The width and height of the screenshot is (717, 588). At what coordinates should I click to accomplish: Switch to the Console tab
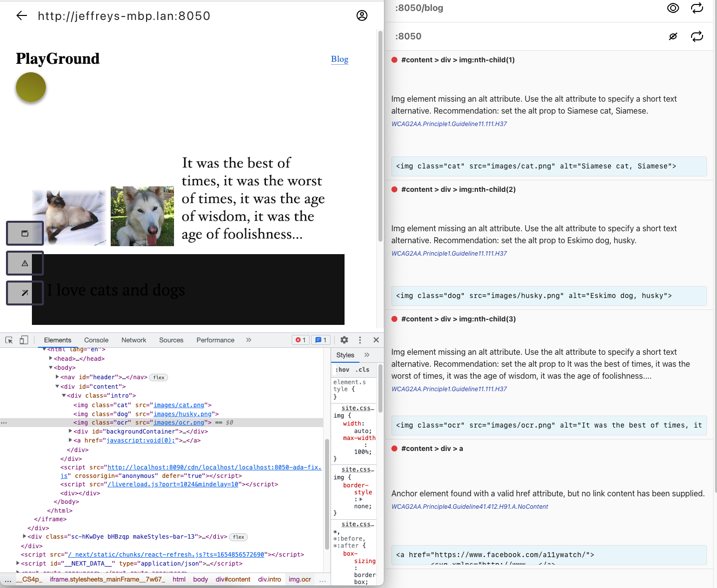96,339
